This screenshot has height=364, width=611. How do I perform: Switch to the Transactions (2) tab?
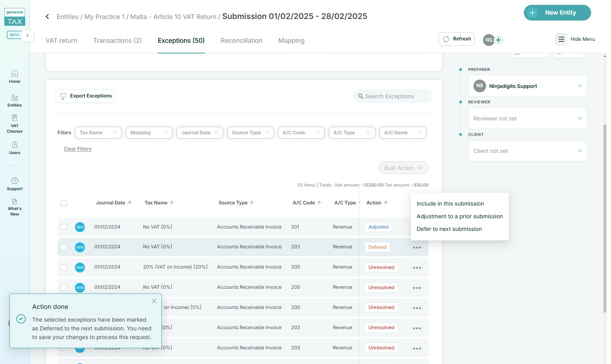[117, 41]
